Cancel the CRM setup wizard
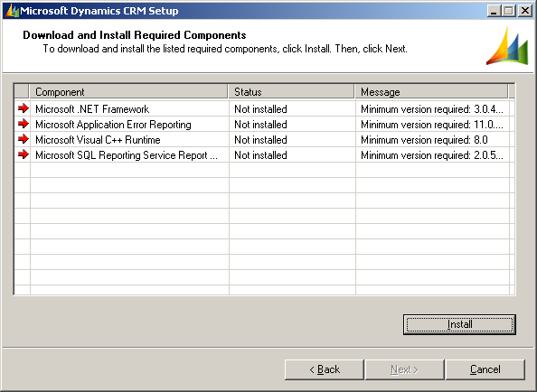This screenshot has width=537, height=392. 485,369
